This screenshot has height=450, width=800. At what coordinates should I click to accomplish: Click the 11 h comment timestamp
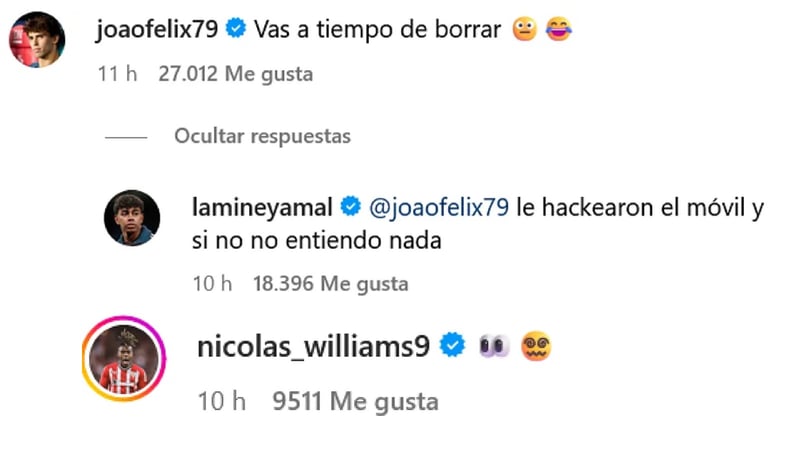pos(117,74)
